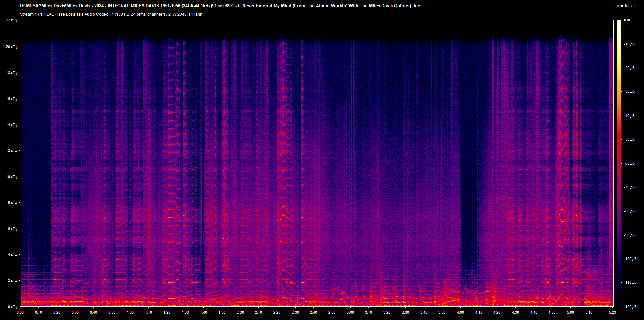The width and height of the screenshot is (644, 320).
Task: Click the '4:30' time axis label
Action: [x=515, y=312]
